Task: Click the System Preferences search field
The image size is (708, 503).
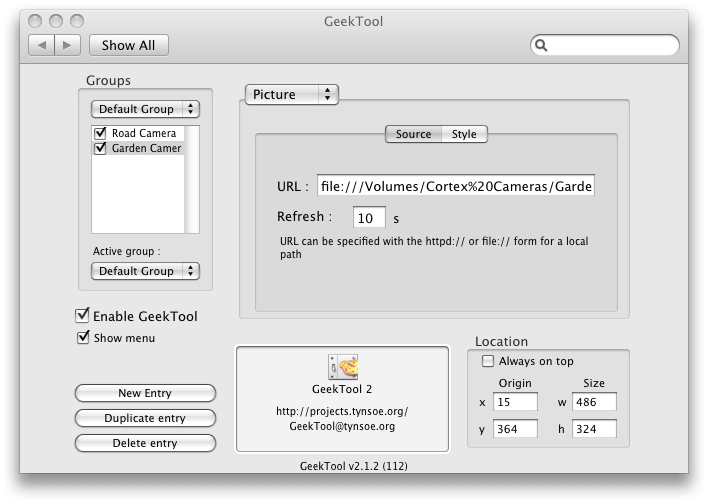Action: (605, 45)
